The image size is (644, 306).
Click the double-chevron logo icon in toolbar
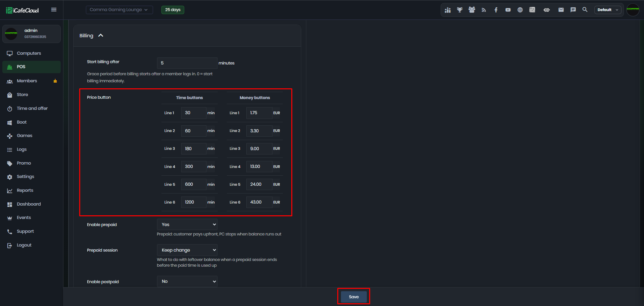(547, 10)
